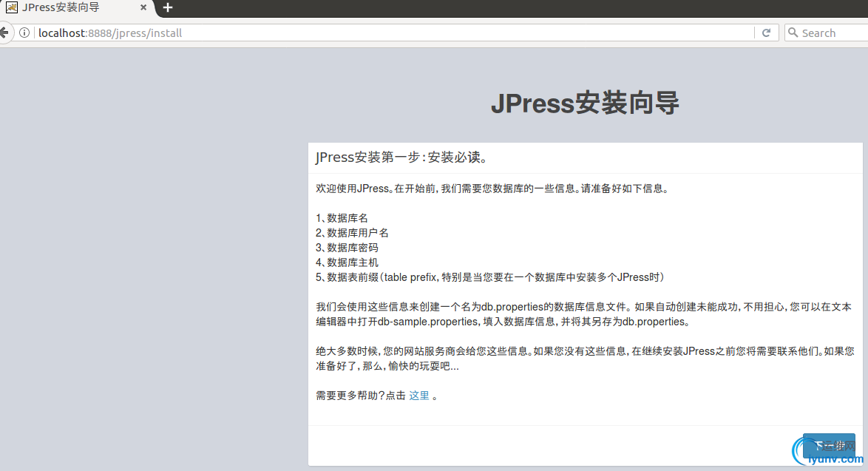The image size is (868, 471).
Task: Click the panel title JPress安装第一步:安装必读。
Action: (x=403, y=157)
